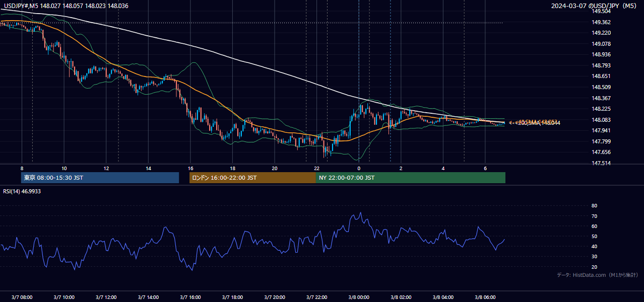Click the 149.362 price axis label

point(601,22)
